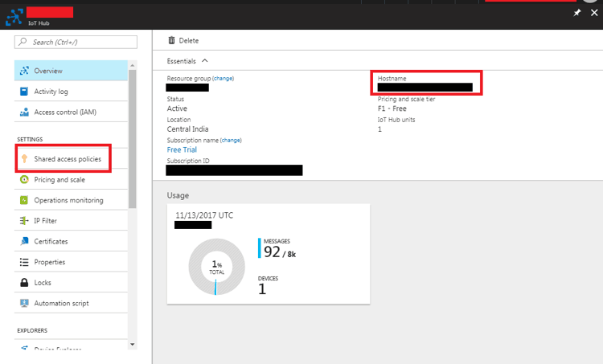Click the Pricing and scale icon
Viewport: 603px width, 364px height.
click(24, 180)
